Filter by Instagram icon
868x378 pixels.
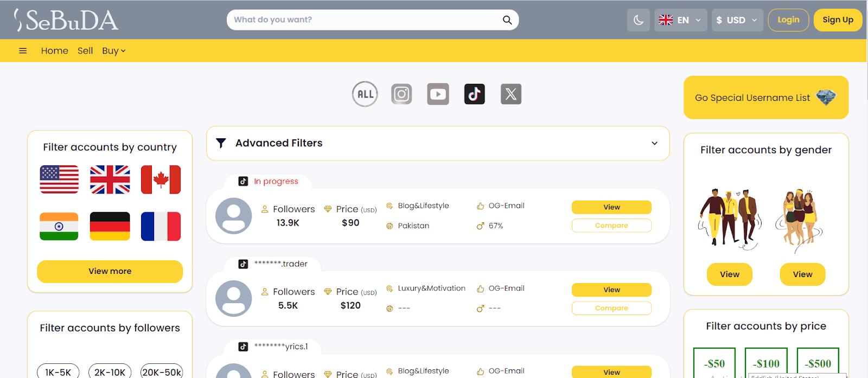(x=401, y=94)
